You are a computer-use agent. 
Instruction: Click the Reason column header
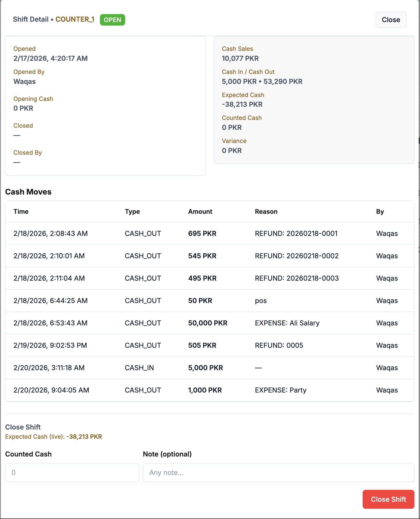[266, 212]
